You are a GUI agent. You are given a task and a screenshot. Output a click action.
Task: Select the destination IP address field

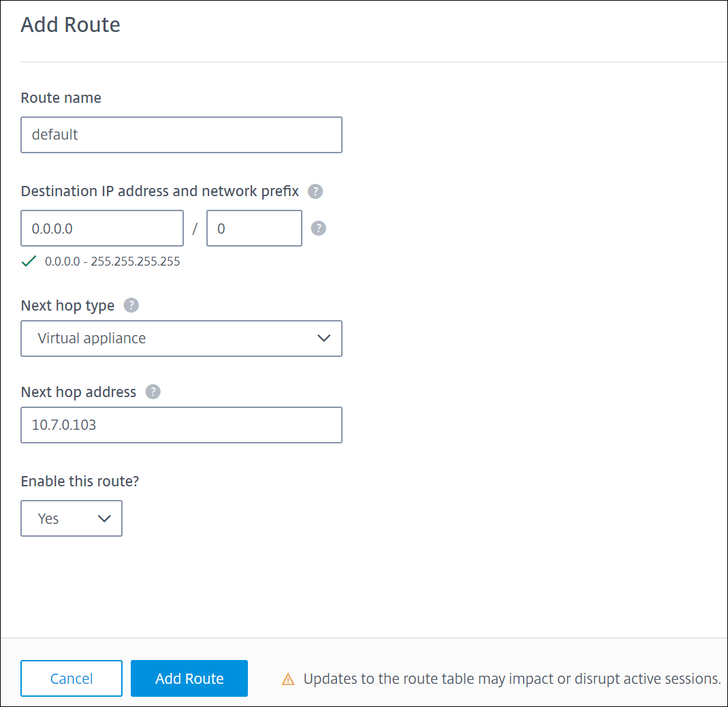tap(102, 228)
